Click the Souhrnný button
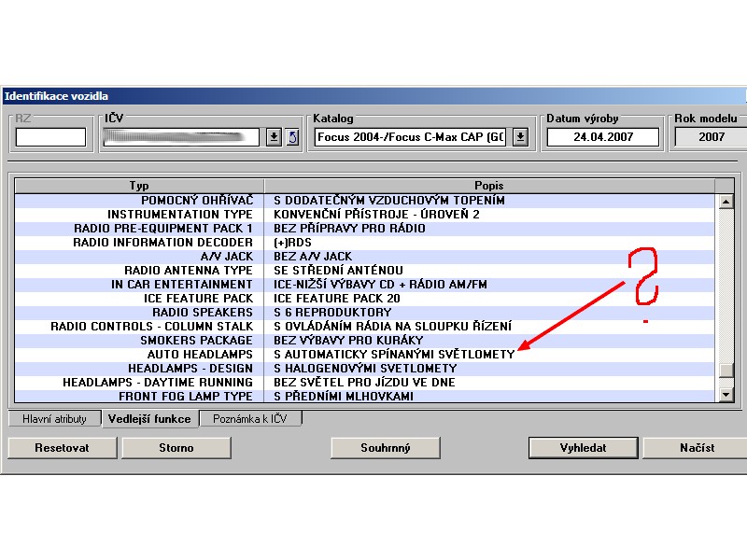Viewport: 747px width, 560px height. click(386, 448)
